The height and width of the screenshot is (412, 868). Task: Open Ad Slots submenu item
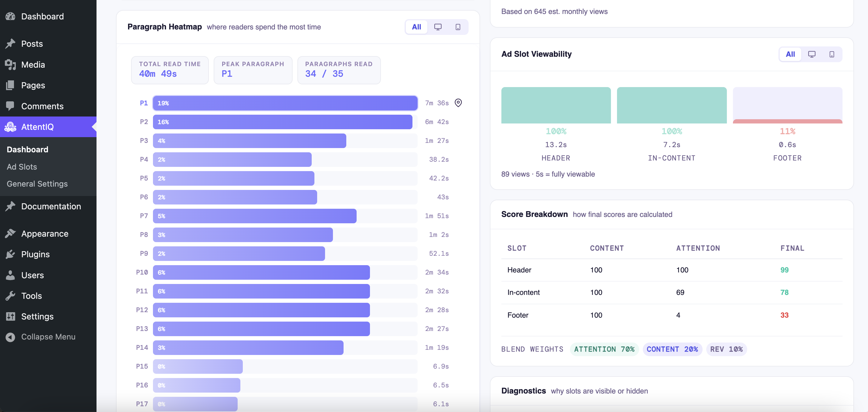click(22, 167)
